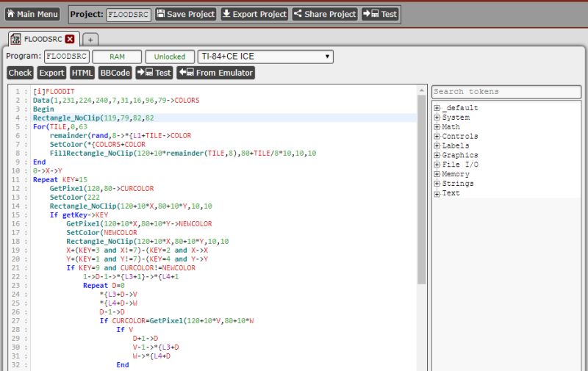Expand the System token category
Screen dimensions: 588x371
click(437, 118)
